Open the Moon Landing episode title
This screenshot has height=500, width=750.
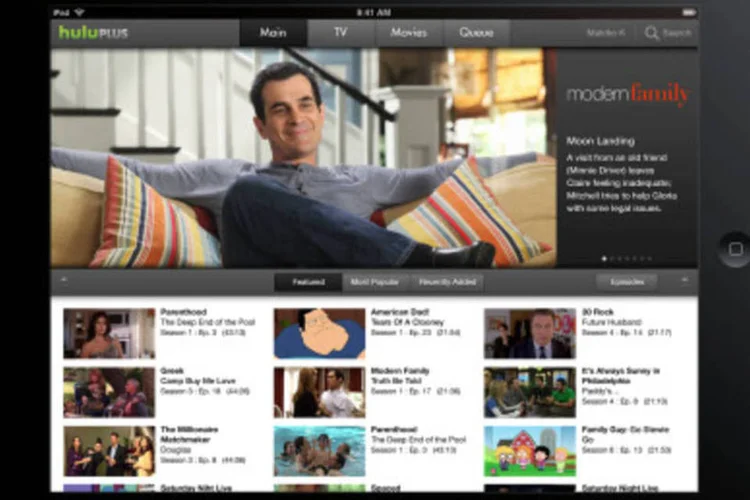tap(600, 141)
